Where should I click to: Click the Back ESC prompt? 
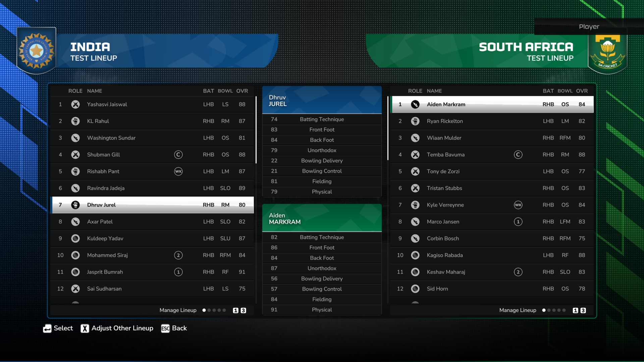click(x=174, y=328)
